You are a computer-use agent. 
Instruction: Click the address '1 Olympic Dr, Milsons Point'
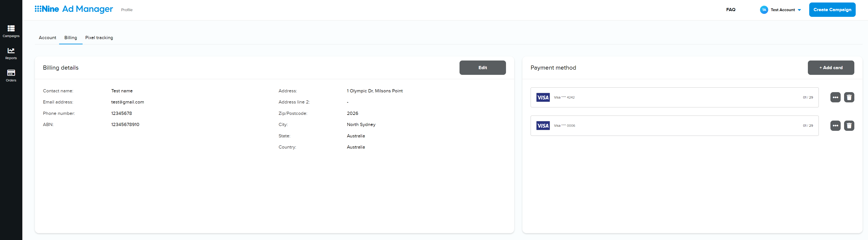[x=375, y=91]
